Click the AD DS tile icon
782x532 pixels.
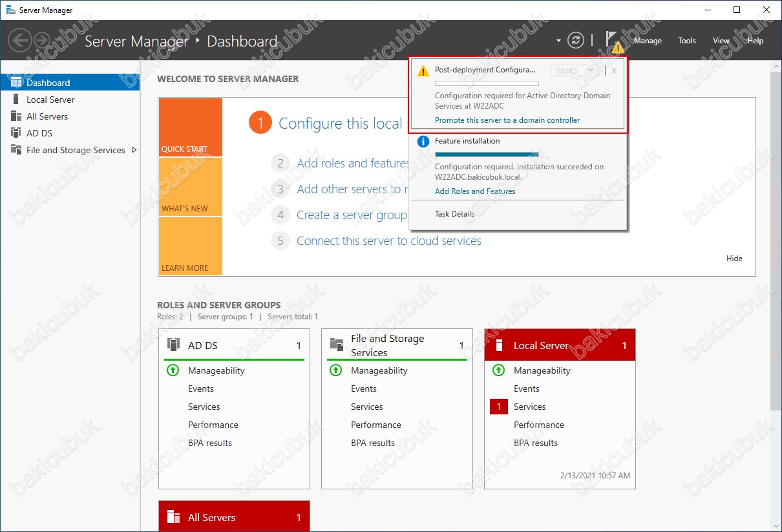[x=173, y=345]
